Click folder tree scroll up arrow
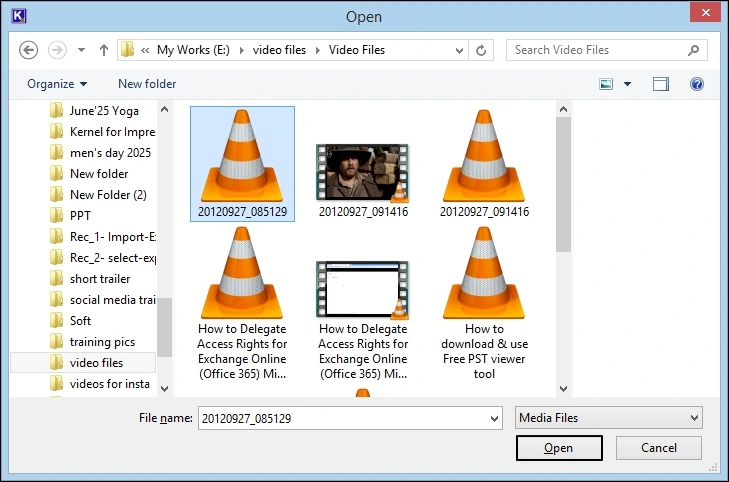Screen dimensions: 729x482 click(164, 110)
